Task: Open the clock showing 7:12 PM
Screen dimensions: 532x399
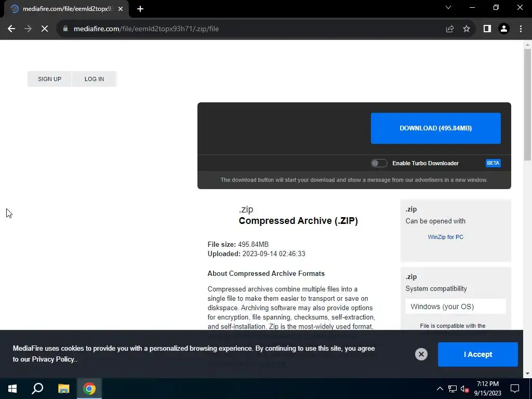Action: [487, 389]
